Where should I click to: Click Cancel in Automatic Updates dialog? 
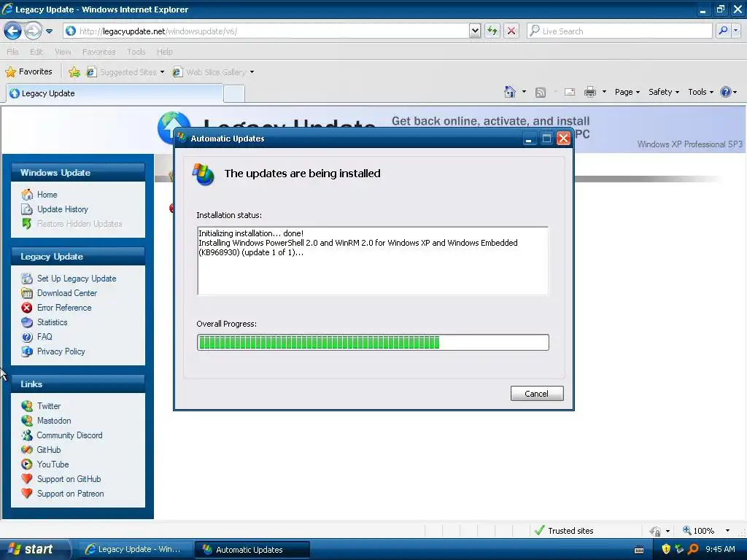[537, 393]
